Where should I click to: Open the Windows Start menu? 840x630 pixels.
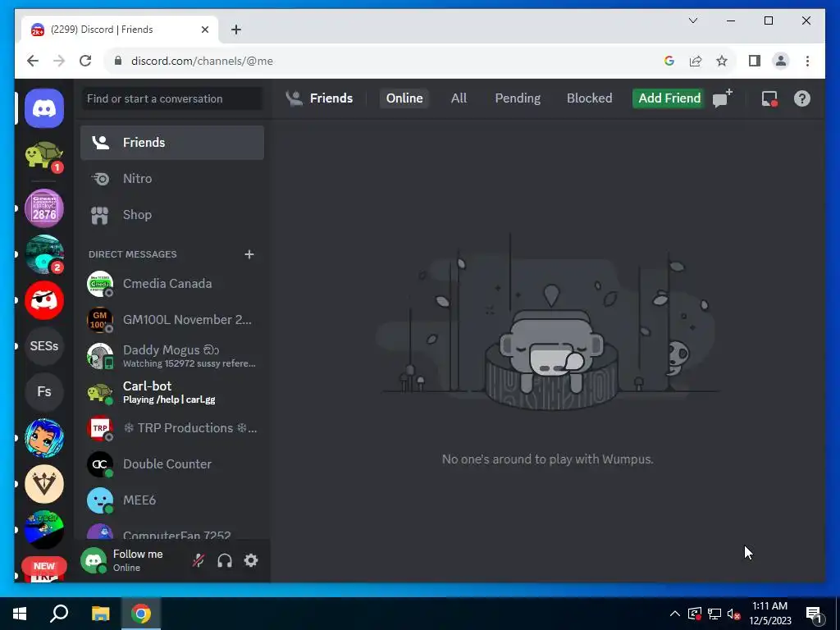[x=20, y=614]
